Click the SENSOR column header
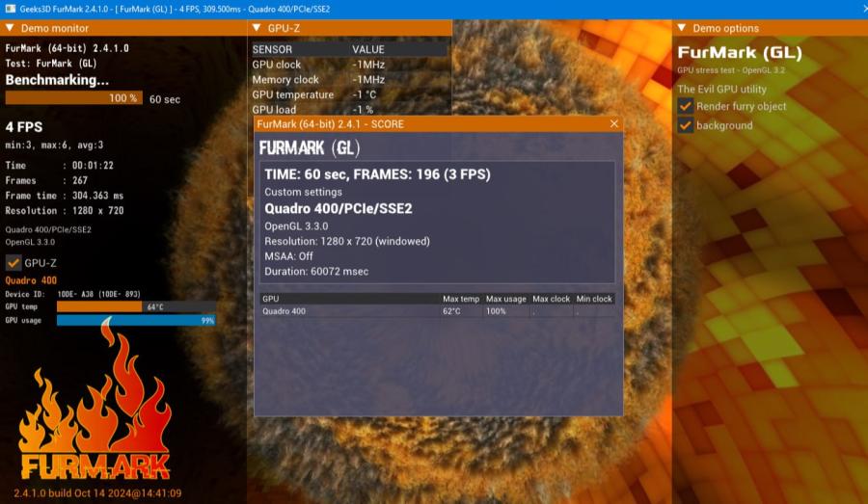The height and width of the screenshot is (504, 868). pyautogui.click(x=272, y=49)
